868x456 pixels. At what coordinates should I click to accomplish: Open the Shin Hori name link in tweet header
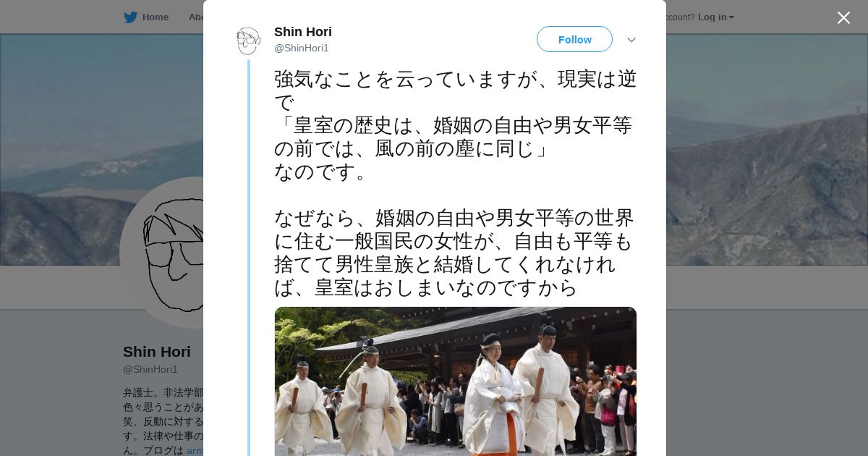pyautogui.click(x=303, y=32)
